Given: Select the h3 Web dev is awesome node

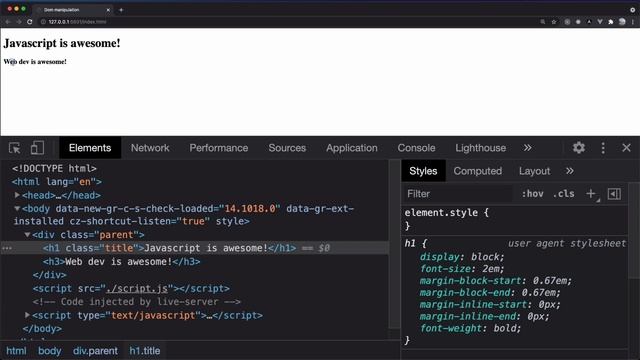Looking at the screenshot, I should pos(122,261).
